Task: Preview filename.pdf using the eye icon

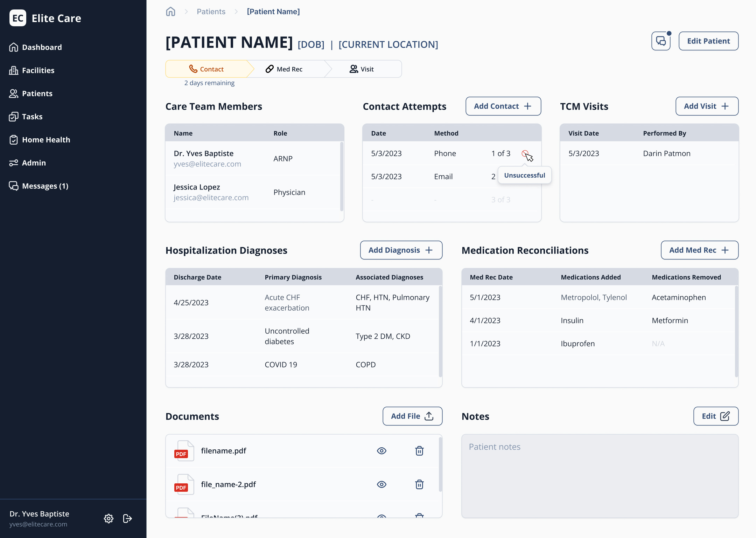Action: coord(382,451)
